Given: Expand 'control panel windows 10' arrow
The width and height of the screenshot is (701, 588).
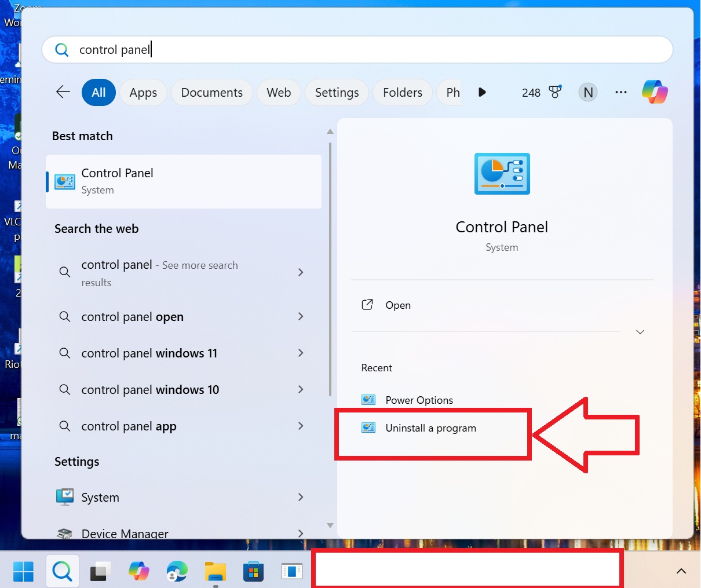Looking at the screenshot, I should point(301,389).
